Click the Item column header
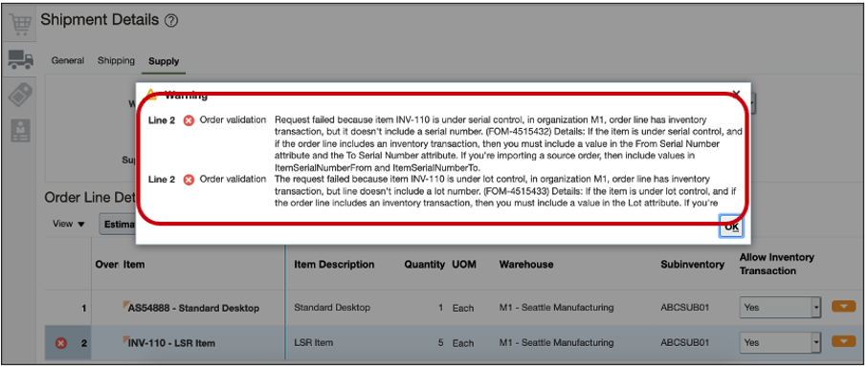The height and width of the screenshot is (367, 868). click(134, 265)
